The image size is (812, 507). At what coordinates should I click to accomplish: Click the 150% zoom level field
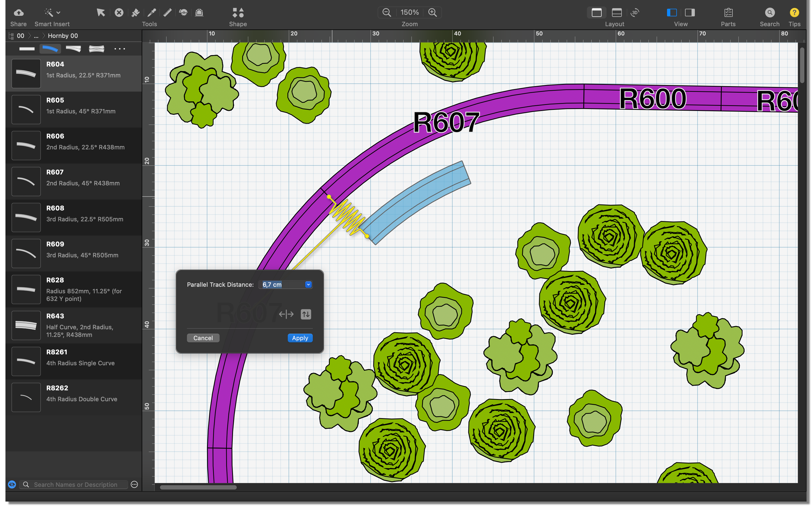[x=410, y=13]
